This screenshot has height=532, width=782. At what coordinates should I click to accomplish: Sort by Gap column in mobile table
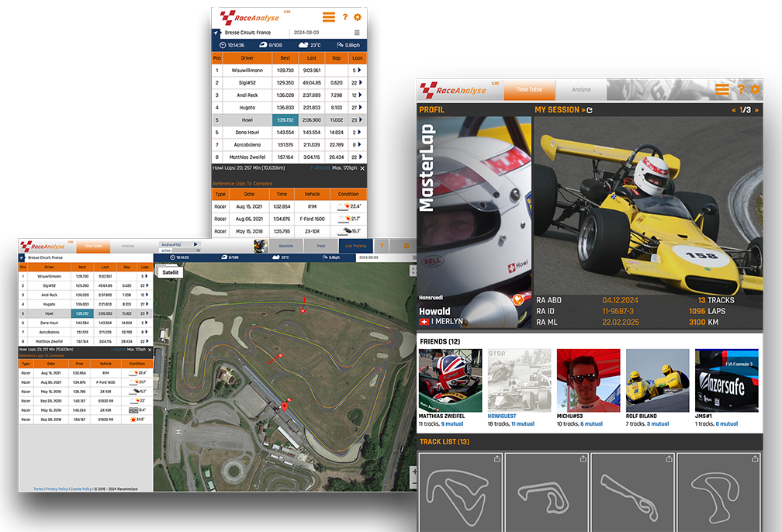(x=337, y=58)
